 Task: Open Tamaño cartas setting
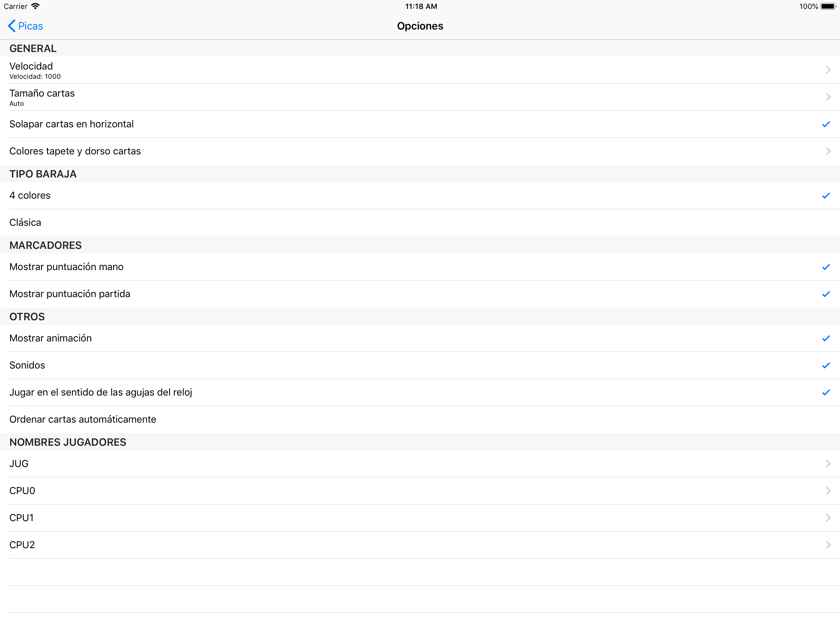coord(420,97)
